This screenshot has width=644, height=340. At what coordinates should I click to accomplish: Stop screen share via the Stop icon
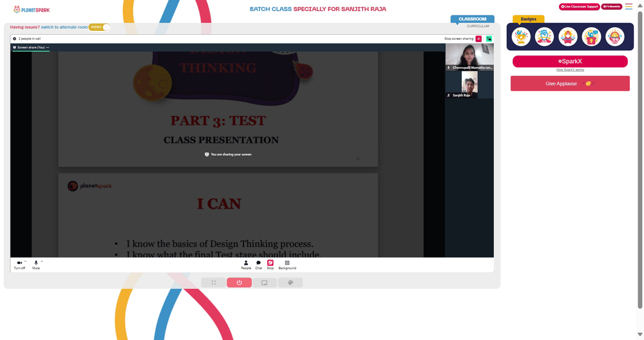pos(270,265)
